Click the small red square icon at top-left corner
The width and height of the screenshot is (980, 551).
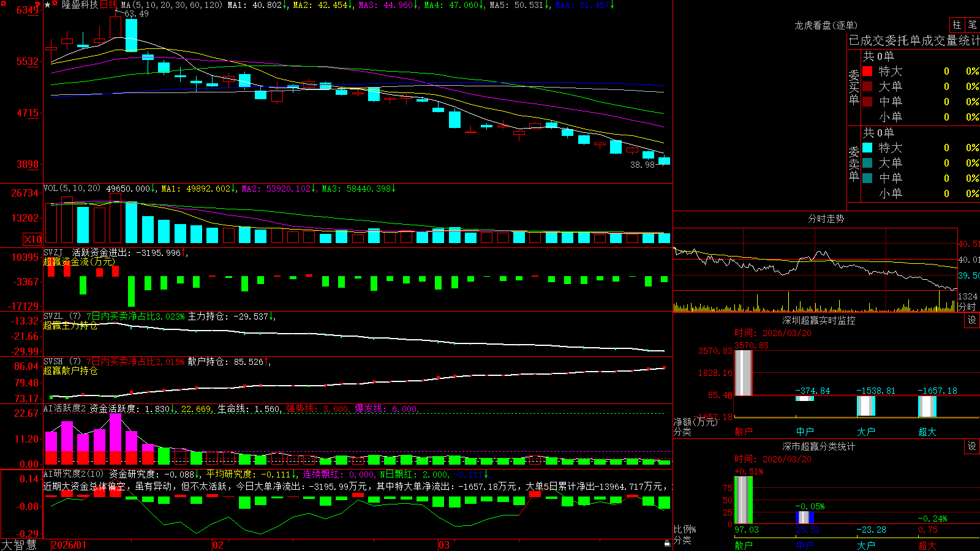[4, 4]
